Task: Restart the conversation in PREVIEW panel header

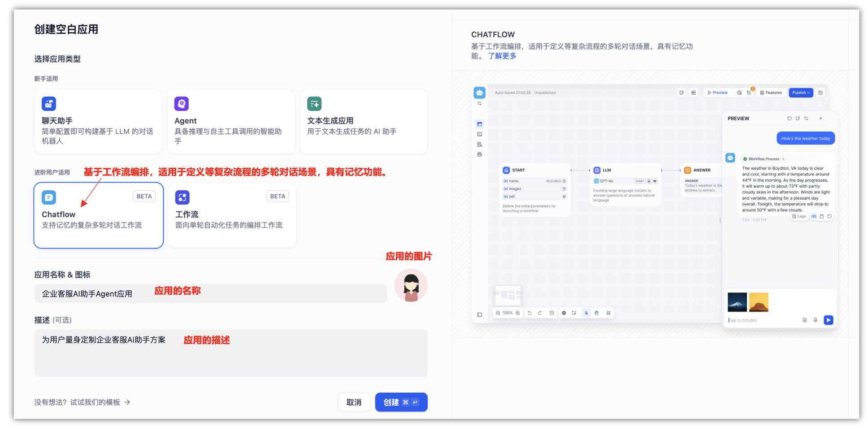Action: coord(789,118)
